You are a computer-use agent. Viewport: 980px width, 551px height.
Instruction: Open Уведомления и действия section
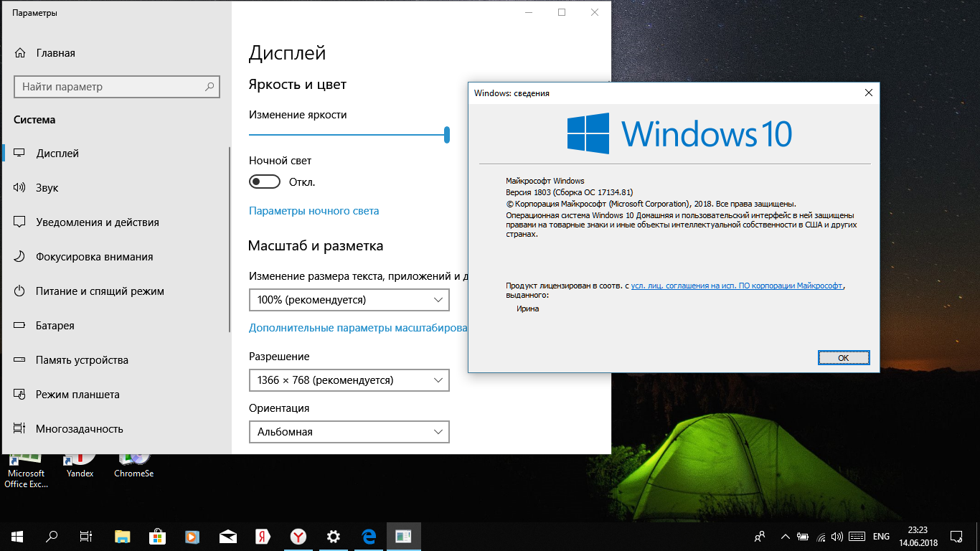coord(115,222)
